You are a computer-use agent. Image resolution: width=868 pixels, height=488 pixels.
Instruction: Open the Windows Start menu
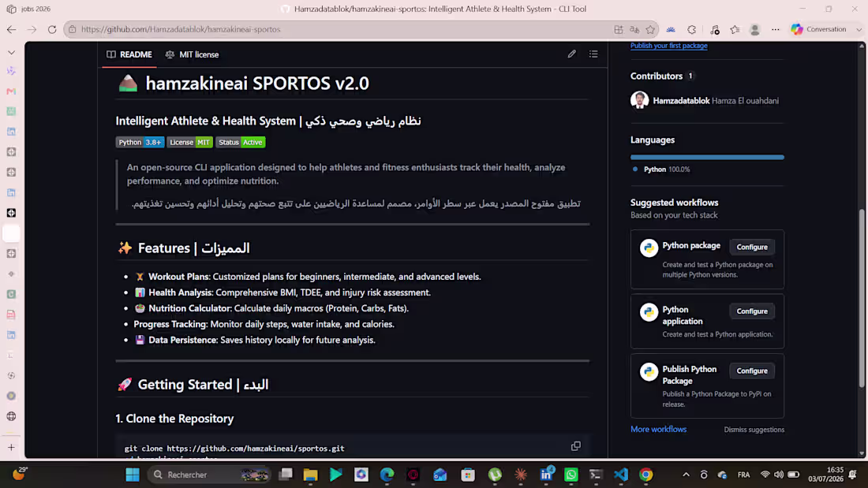[x=133, y=475]
